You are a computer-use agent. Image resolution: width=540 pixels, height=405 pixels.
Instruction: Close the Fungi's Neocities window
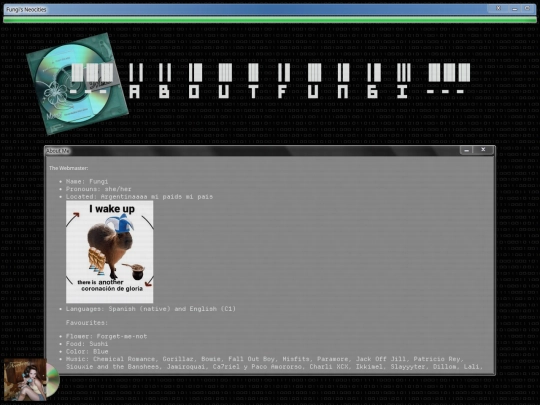pyautogui.click(x=498, y=8)
